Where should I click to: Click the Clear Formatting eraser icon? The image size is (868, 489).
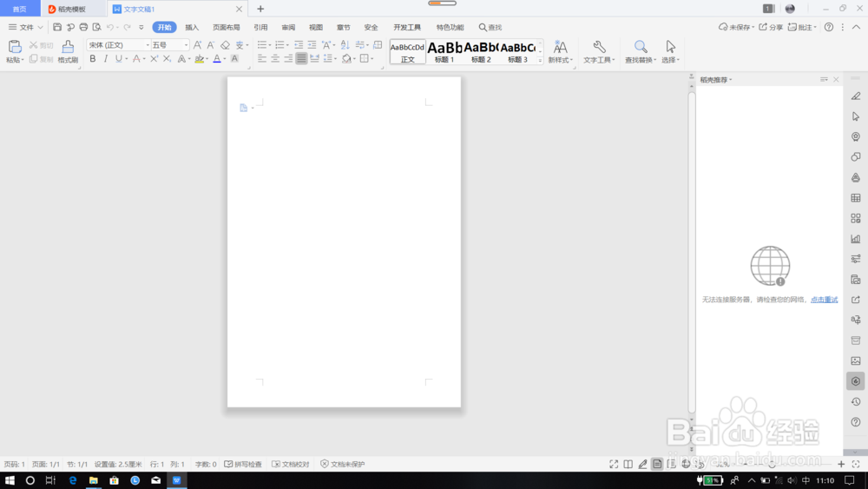click(x=225, y=45)
